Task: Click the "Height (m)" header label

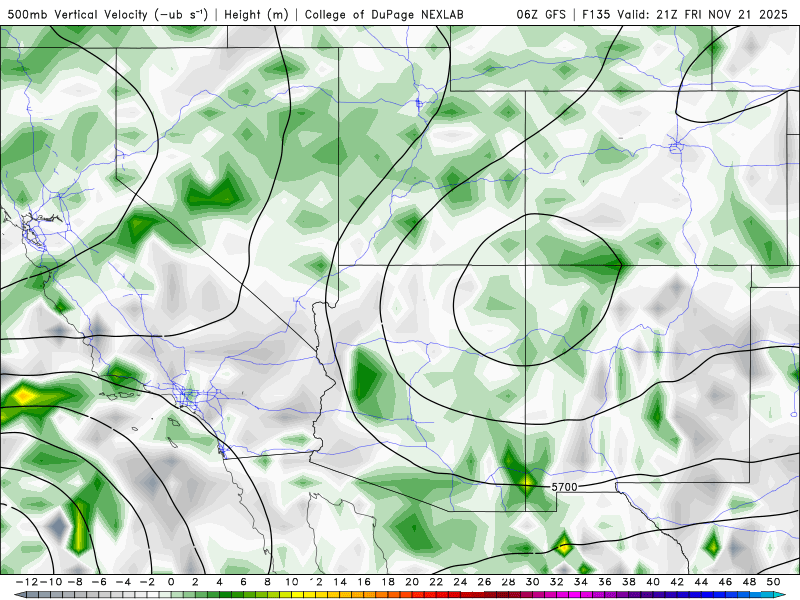Action: click(x=256, y=14)
